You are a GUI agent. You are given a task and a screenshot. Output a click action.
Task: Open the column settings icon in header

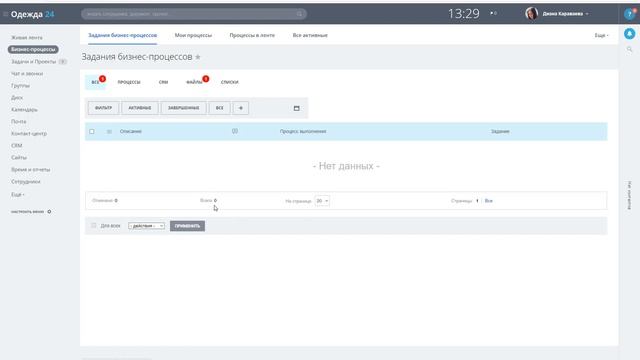coord(109,131)
